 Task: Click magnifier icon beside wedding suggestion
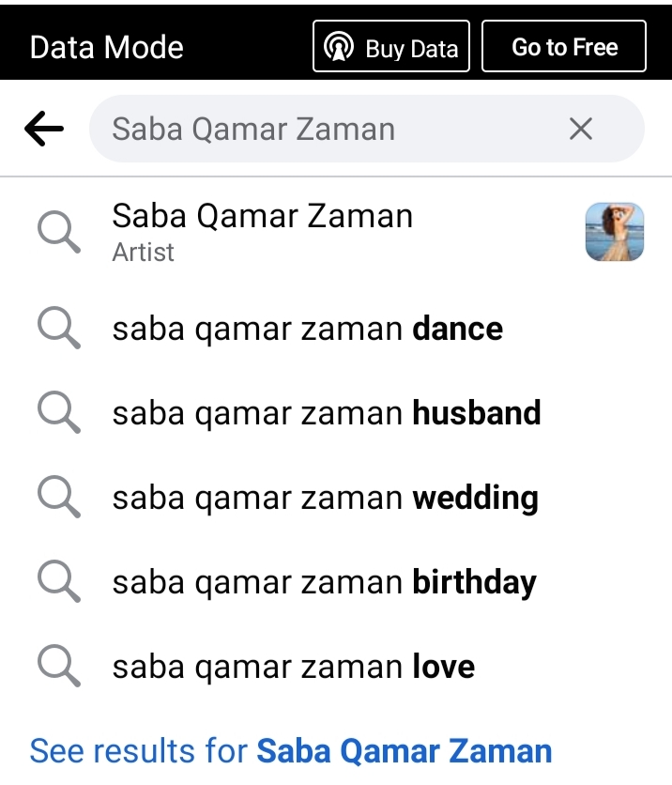click(59, 497)
